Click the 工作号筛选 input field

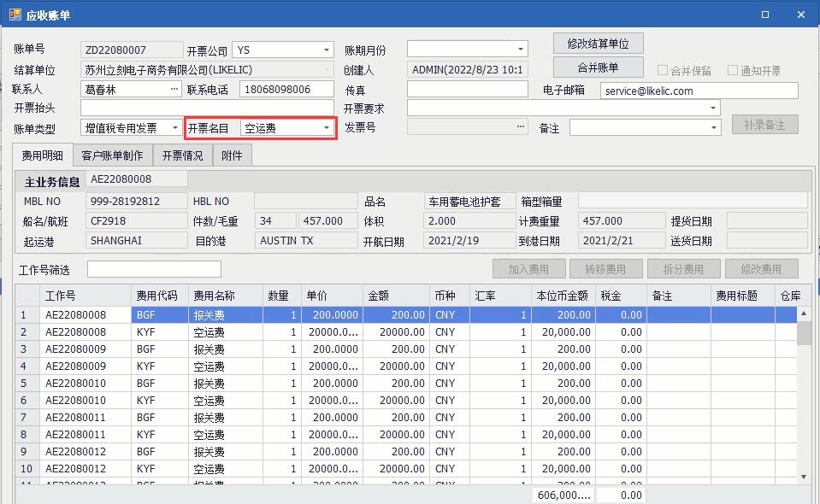click(x=154, y=270)
